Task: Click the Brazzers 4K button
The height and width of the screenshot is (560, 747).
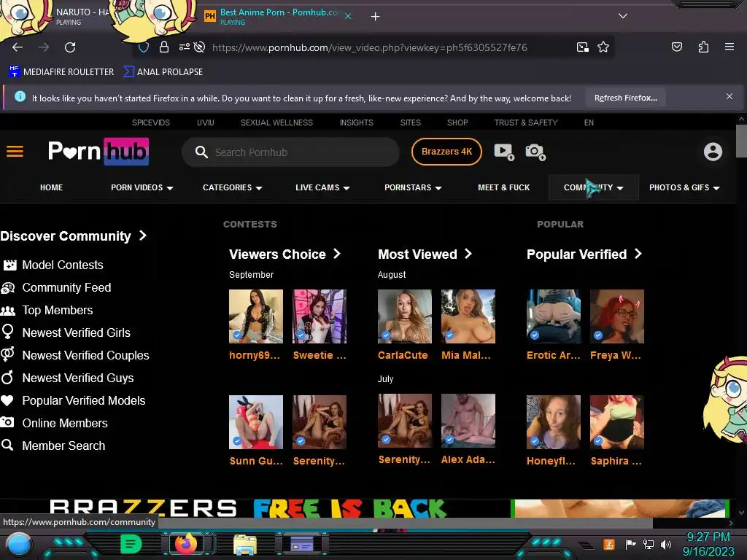Action: point(446,152)
